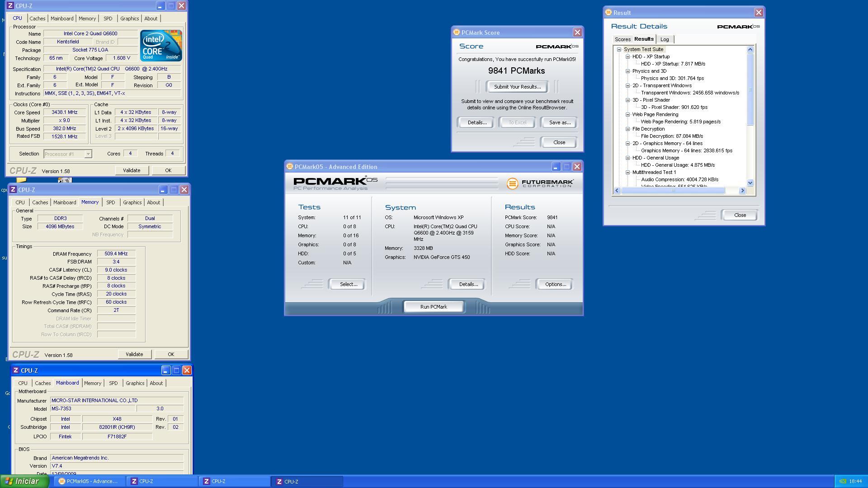Minimize the CPU-Z Memory window

(x=163, y=190)
